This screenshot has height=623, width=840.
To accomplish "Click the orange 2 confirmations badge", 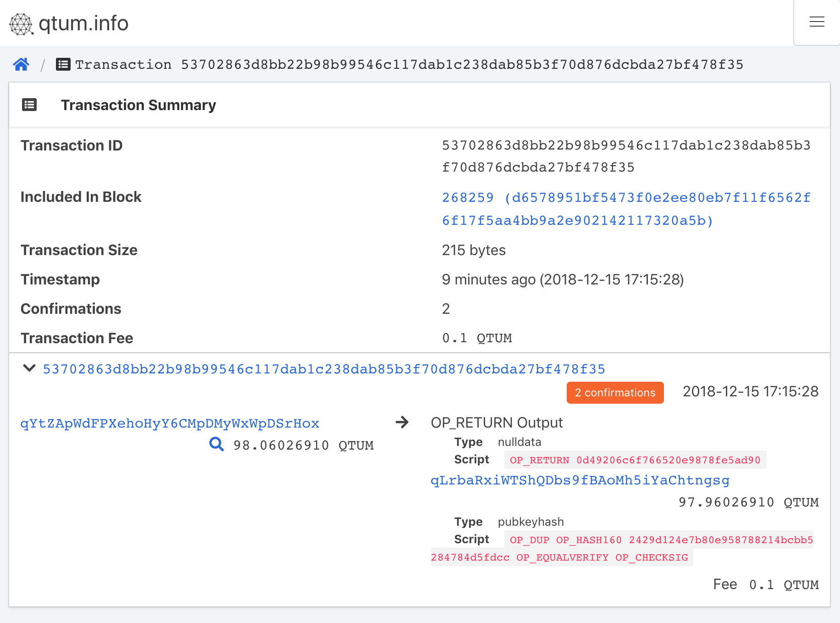I will tap(615, 393).
